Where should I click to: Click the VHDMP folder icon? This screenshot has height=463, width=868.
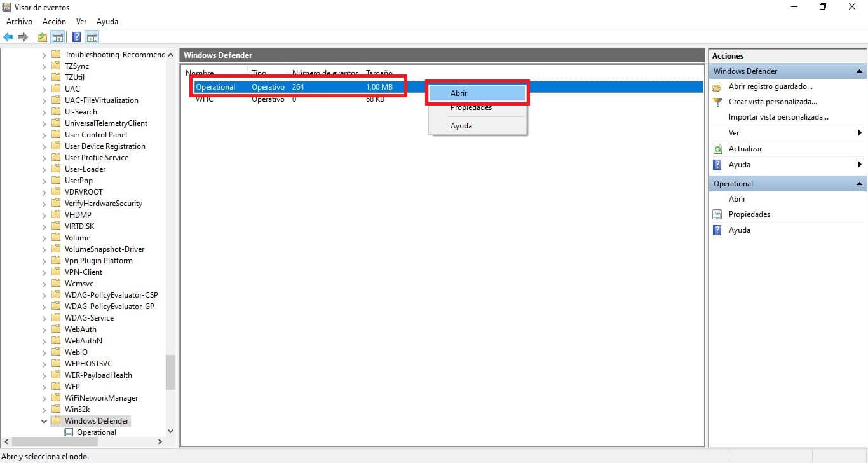tap(56, 215)
